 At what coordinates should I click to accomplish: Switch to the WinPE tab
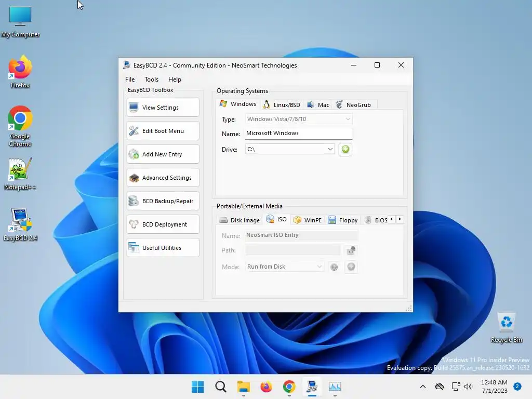click(x=308, y=220)
